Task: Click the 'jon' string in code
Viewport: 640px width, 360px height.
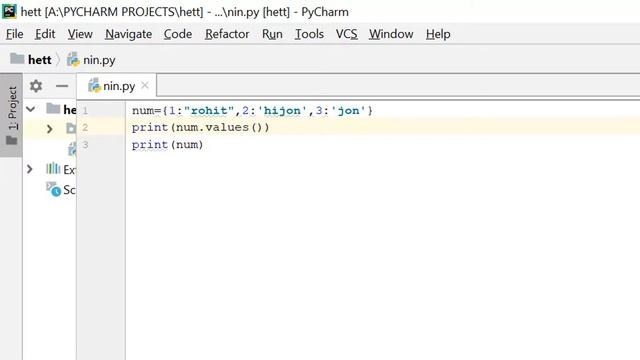Action: (x=348, y=111)
